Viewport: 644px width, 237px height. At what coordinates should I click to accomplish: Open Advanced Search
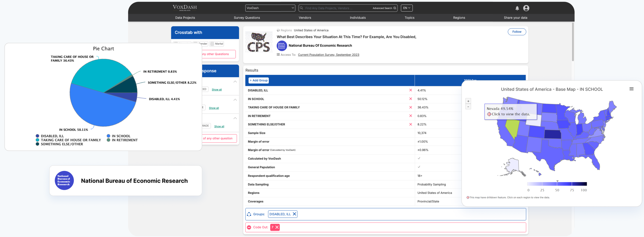[x=384, y=8]
